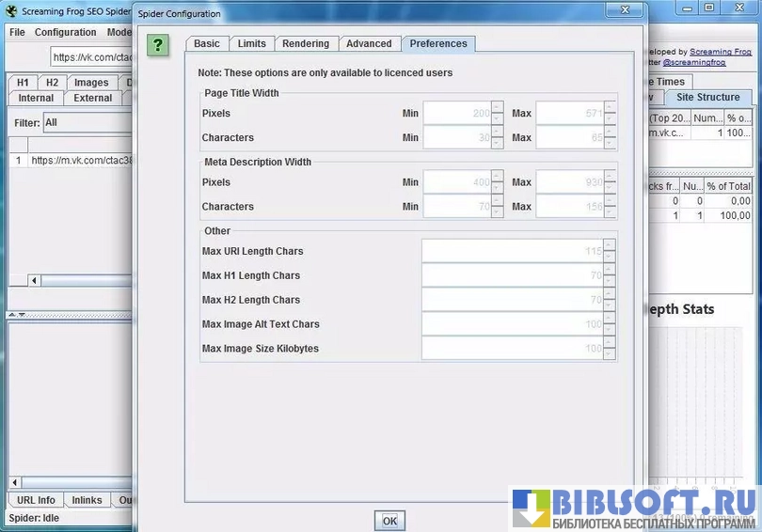Screen dimensions: 762x532
Task: Select the Rendering tab
Action: pyautogui.click(x=306, y=43)
